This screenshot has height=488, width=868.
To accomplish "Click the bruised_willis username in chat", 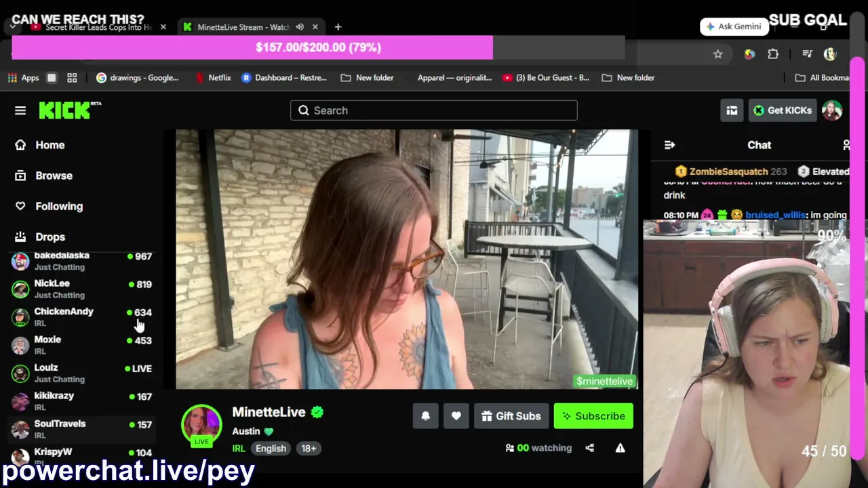I will (x=775, y=215).
